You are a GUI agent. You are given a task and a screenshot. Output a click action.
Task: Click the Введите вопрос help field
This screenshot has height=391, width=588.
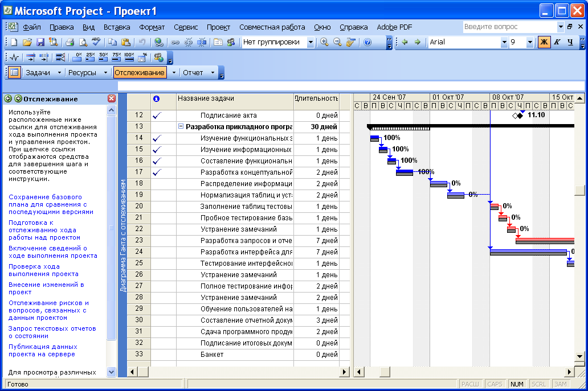coord(509,27)
